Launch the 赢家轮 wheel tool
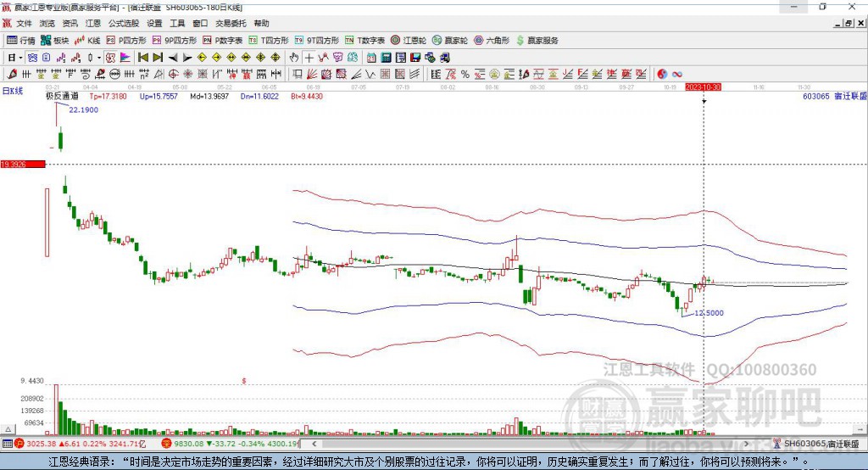The image size is (868, 470). (x=450, y=41)
